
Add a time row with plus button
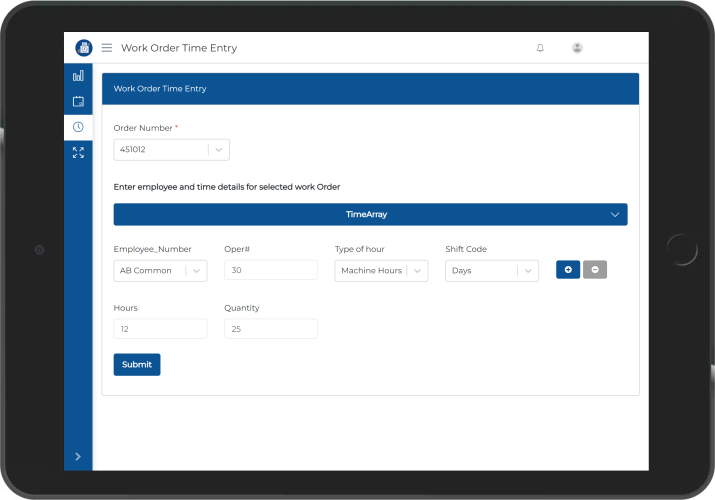(x=568, y=270)
